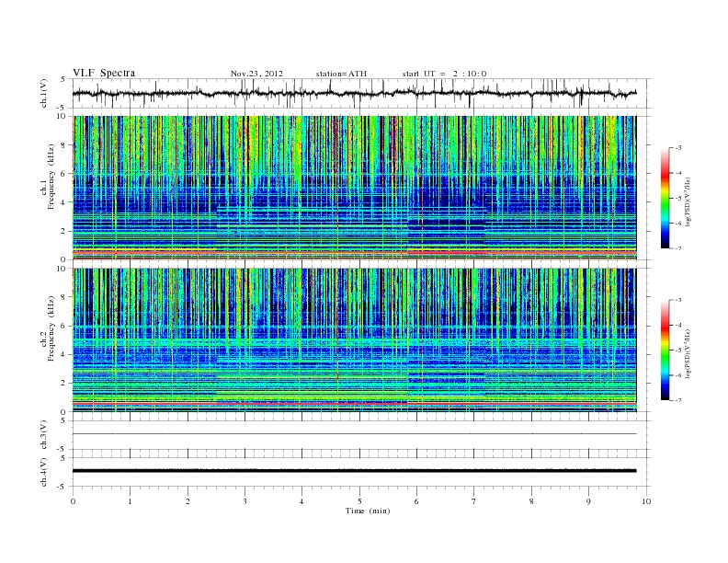Click the ch.2 frequency tick label '2'

click(x=63, y=384)
